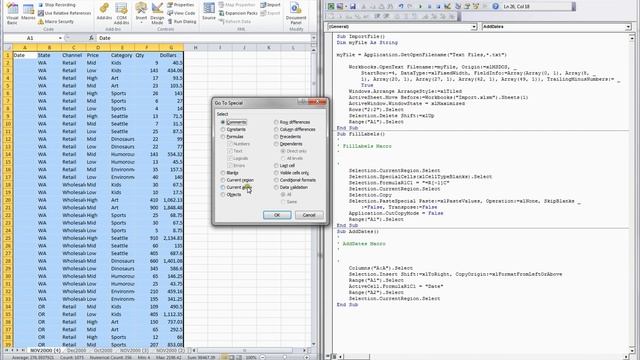Click Cancel in Go To Special dialog
Screen dimensions: 640x360
point(309,215)
